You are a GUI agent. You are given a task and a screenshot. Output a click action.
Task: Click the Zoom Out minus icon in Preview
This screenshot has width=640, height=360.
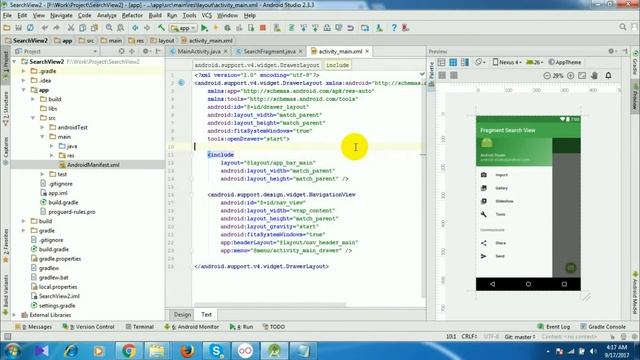pyautogui.click(x=547, y=76)
